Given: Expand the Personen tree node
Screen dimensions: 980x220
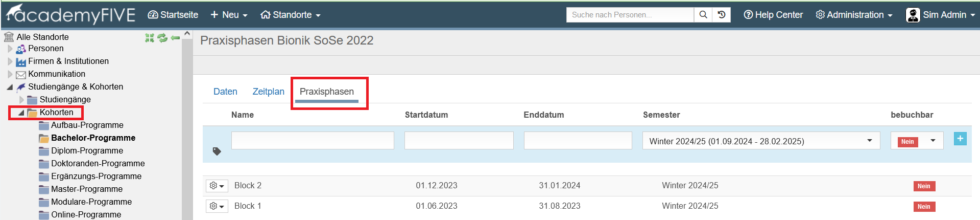Looking at the screenshot, I should pos(10,49).
